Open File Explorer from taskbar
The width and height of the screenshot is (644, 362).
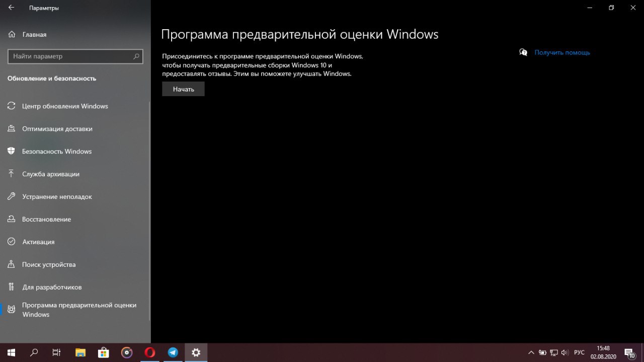[x=80, y=352]
